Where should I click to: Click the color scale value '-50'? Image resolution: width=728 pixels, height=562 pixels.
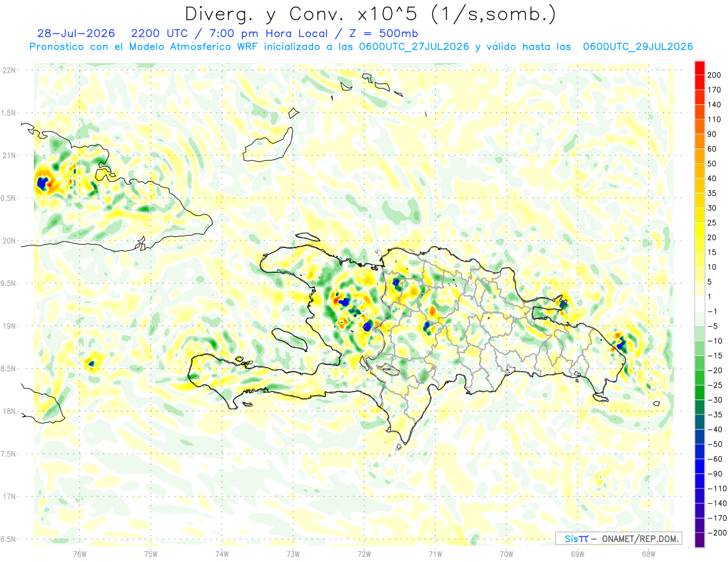(716, 444)
